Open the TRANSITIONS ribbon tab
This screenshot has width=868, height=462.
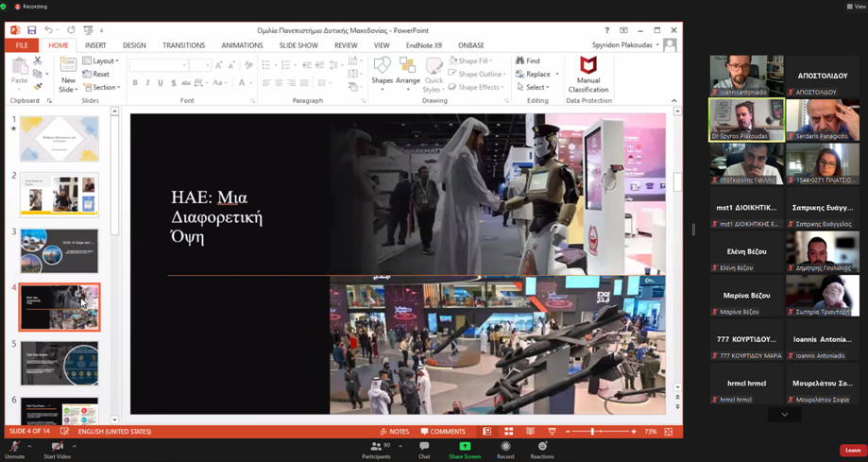(x=184, y=45)
